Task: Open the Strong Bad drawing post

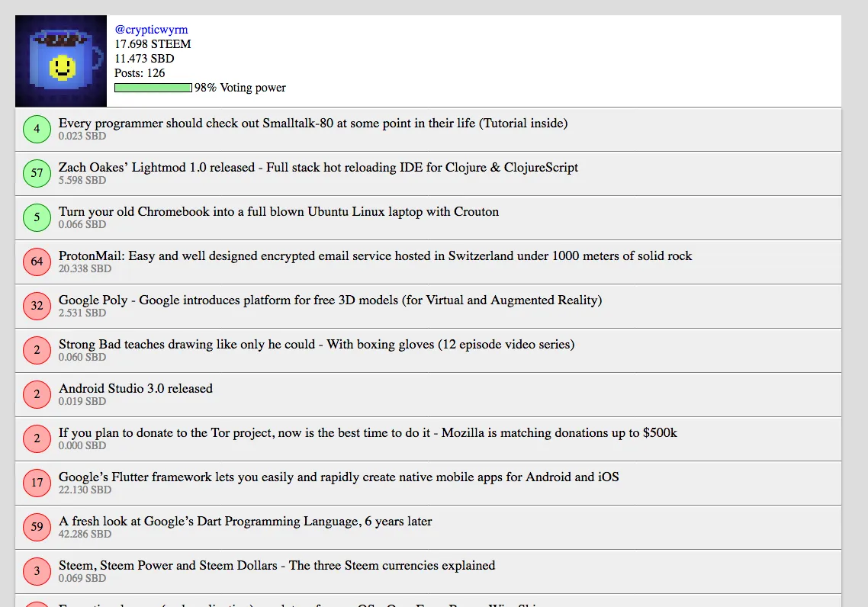Action: (x=317, y=344)
